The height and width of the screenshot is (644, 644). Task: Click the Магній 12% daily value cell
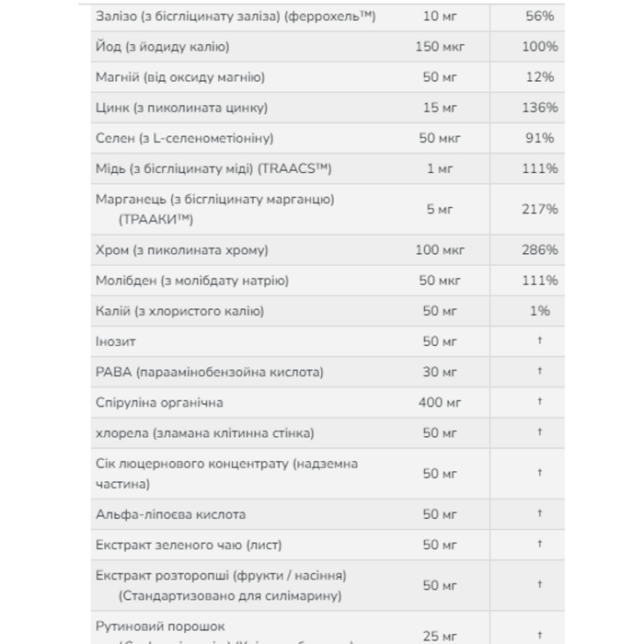click(540, 77)
